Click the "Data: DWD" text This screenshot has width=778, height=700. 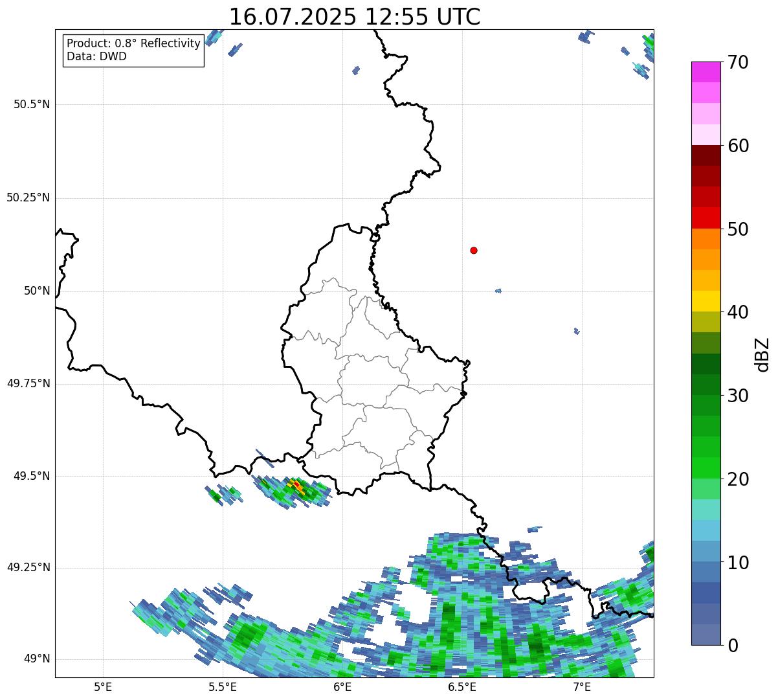[x=96, y=56]
